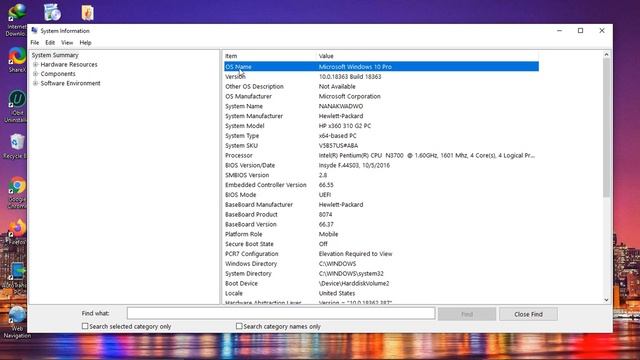Click the value Elevation Required to View
This screenshot has width=640, height=360.
[x=355, y=254]
